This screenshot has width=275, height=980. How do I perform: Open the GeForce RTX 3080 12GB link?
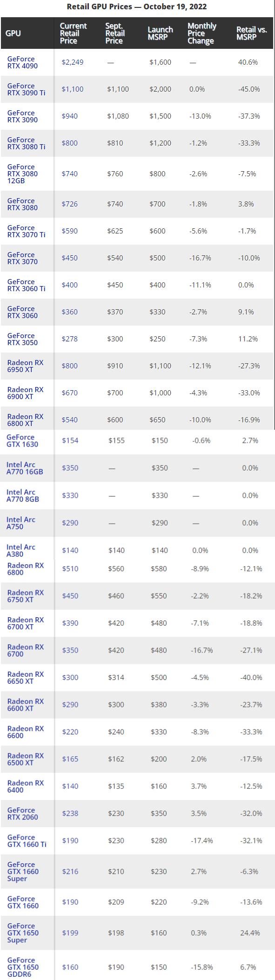point(22,174)
